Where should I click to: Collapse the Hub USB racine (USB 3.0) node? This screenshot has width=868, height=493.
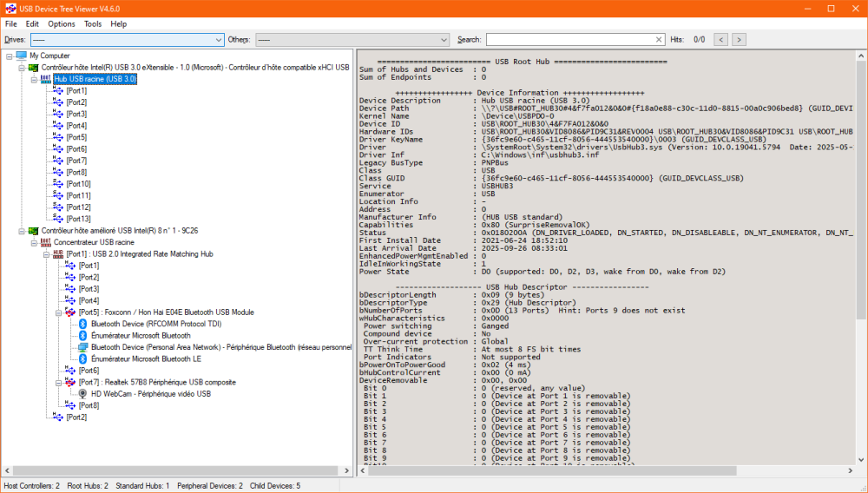coord(34,79)
